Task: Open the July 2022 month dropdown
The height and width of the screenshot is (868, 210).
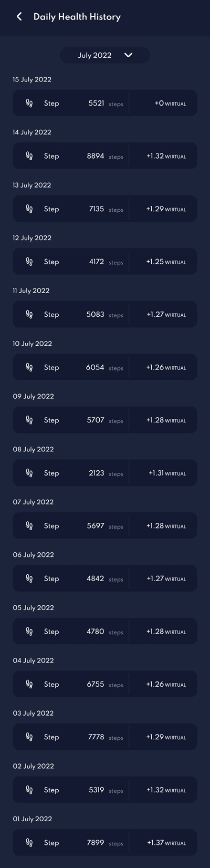Action: pyautogui.click(x=105, y=55)
